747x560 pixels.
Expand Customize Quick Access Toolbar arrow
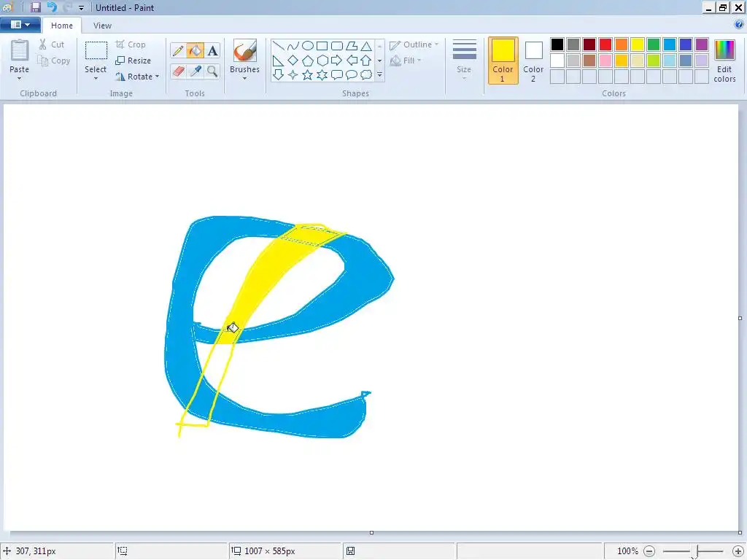[81, 8]
